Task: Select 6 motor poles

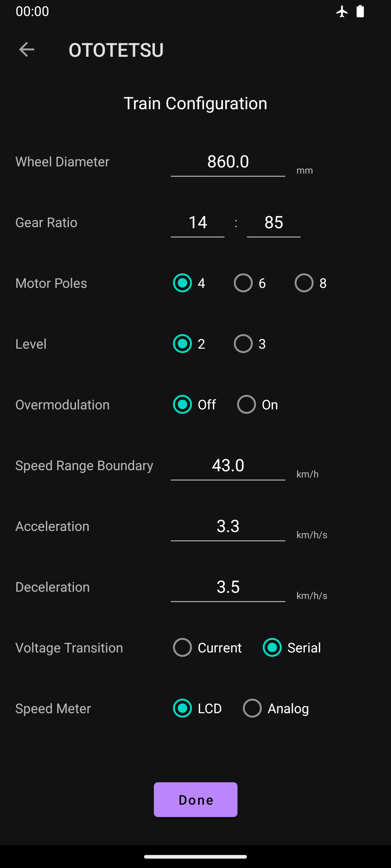Action: [250, 283]
